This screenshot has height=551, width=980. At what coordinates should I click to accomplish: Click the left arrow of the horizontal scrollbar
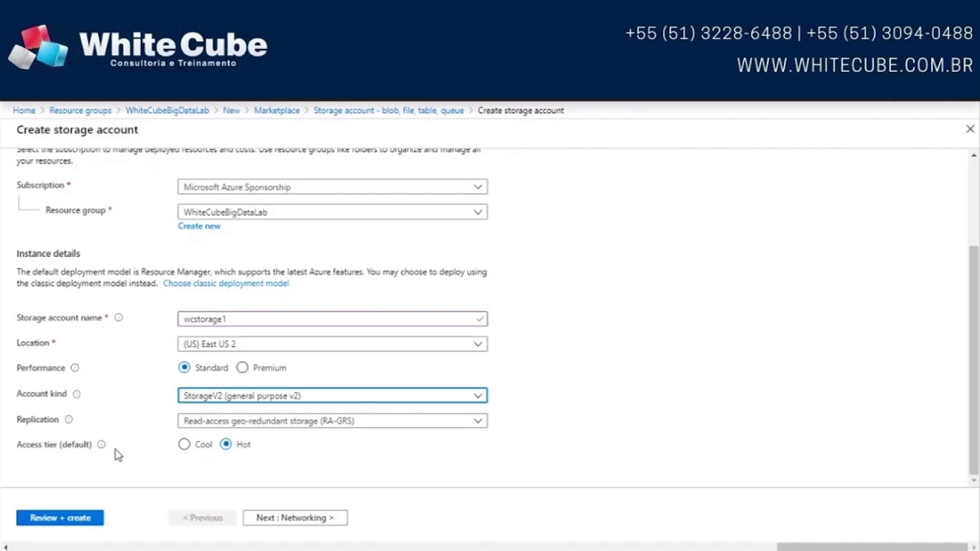5,546
